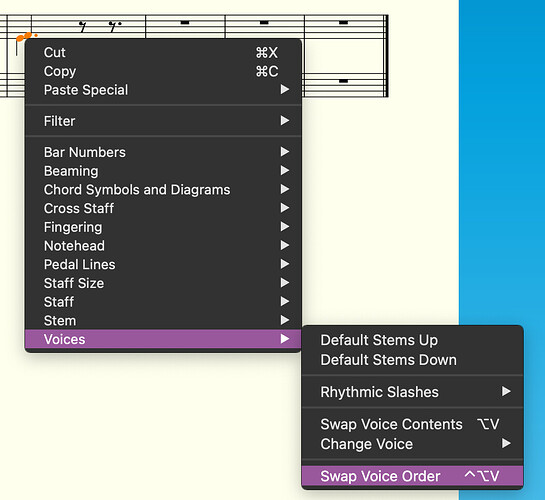Open the Cross Staff submenu
Screen dimensions: 545x500
tap(163, 208)
